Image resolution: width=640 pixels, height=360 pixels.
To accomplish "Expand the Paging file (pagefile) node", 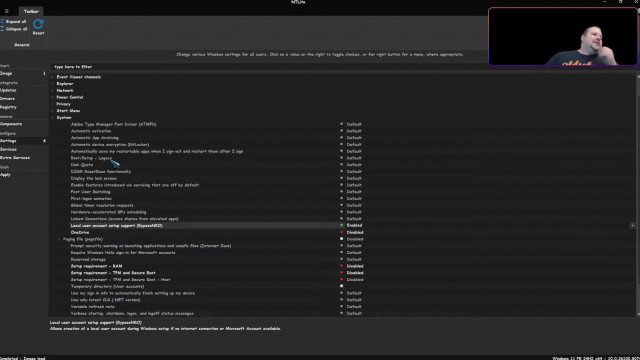I will click(x=59, y=239).
